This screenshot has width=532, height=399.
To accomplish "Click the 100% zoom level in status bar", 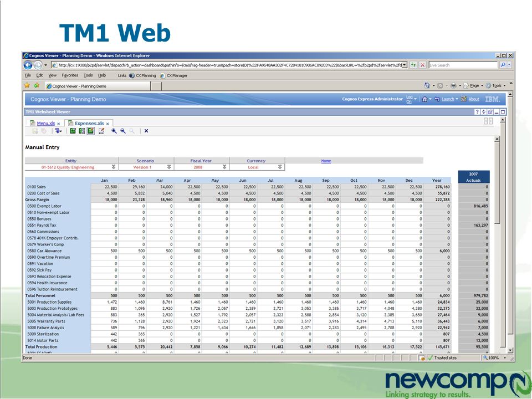I will [x=494, y=358].
